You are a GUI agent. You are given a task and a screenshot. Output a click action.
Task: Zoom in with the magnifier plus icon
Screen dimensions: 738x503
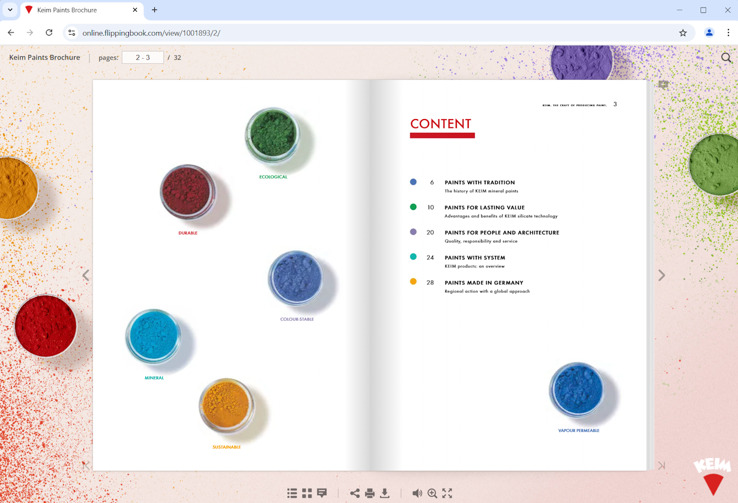[x=432, y=493]
